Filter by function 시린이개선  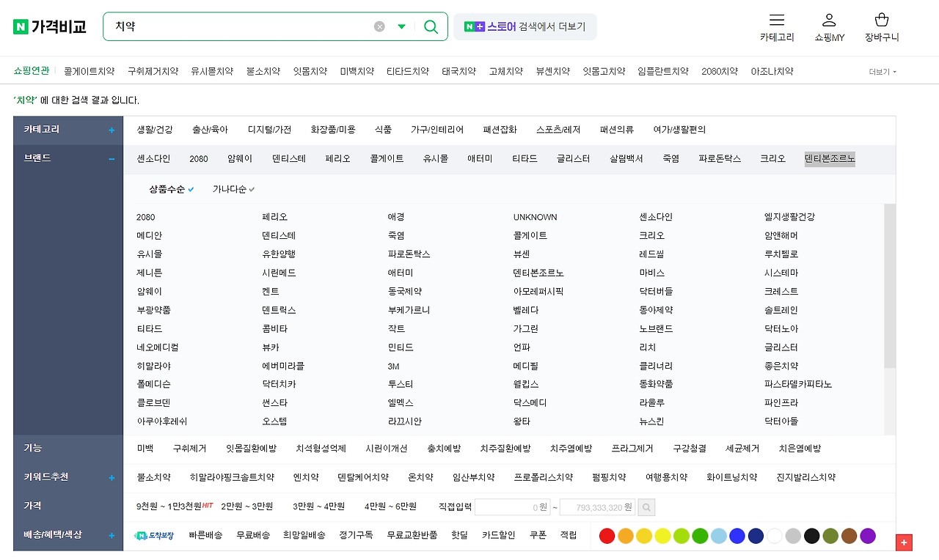tap(387, 449)
